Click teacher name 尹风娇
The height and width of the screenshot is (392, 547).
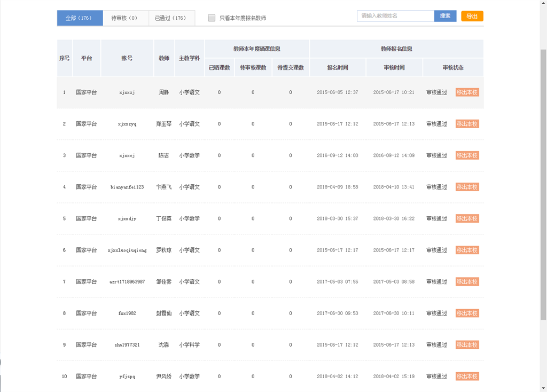click(x=163, y=377)
